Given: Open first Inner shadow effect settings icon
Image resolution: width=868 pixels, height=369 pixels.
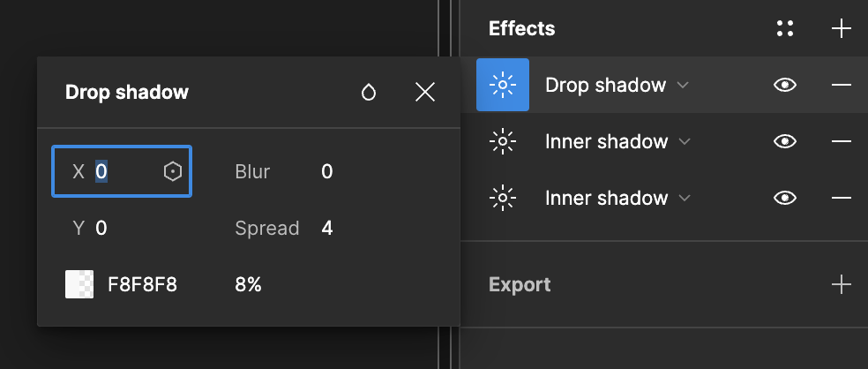Looking at the screenshot, I should (x=503, y=141).
